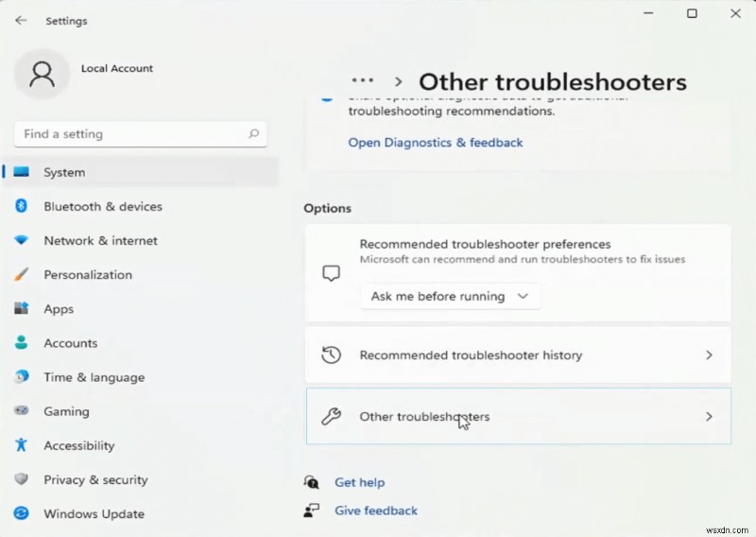This screenshot has width=756, height=537.
Task: Click the search magnifier icon
Action: point(253,133)
